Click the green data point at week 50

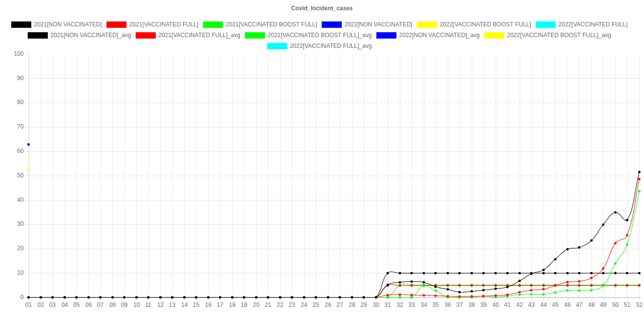[615, 263]
